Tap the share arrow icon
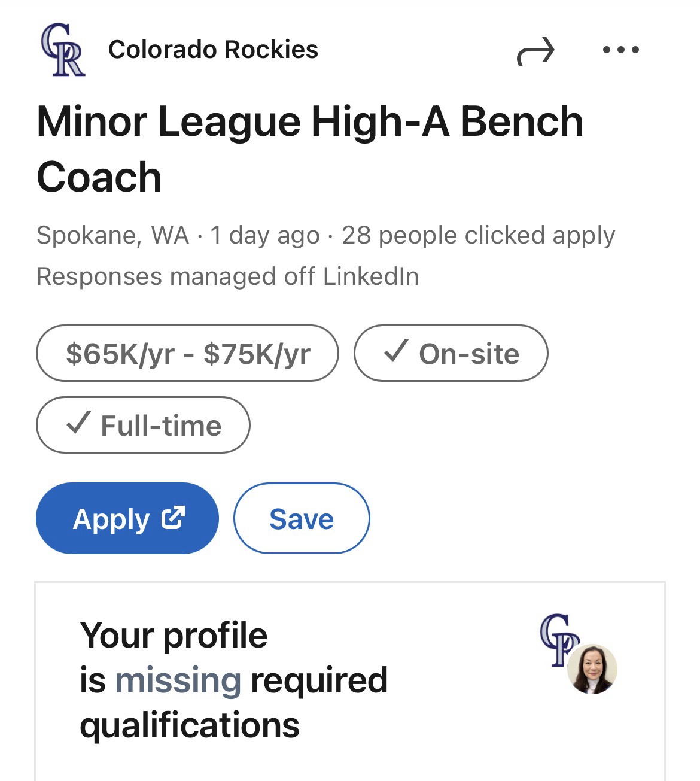The image size is (700, 781). [535, 51]
